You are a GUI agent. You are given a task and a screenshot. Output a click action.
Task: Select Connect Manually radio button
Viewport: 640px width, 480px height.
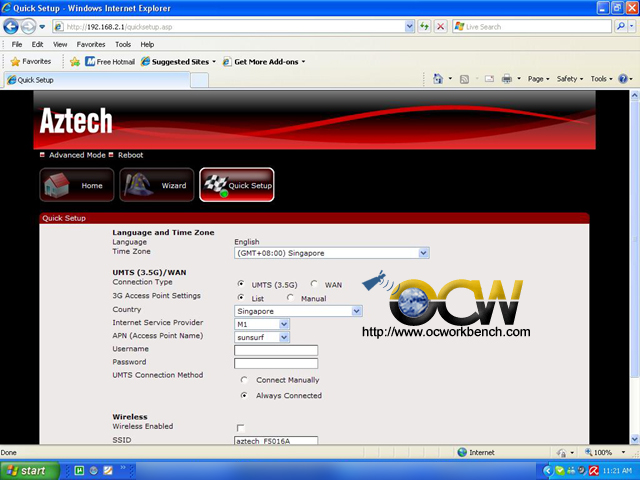tap(244, 380)
